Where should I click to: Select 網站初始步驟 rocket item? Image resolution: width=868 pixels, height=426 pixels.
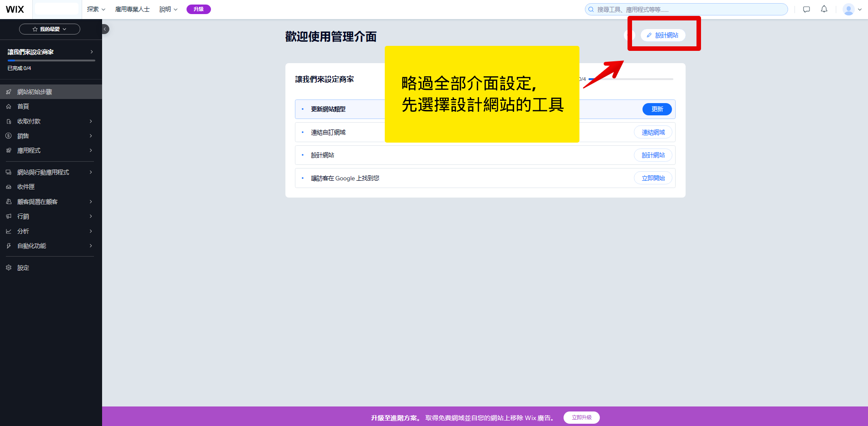[x=34, y=92]
